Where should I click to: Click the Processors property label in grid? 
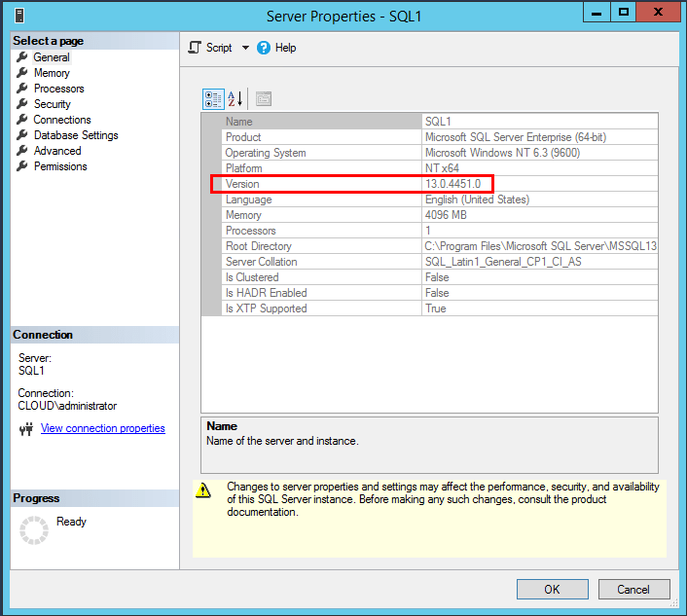pyautogui.click(x=251, y=231)
